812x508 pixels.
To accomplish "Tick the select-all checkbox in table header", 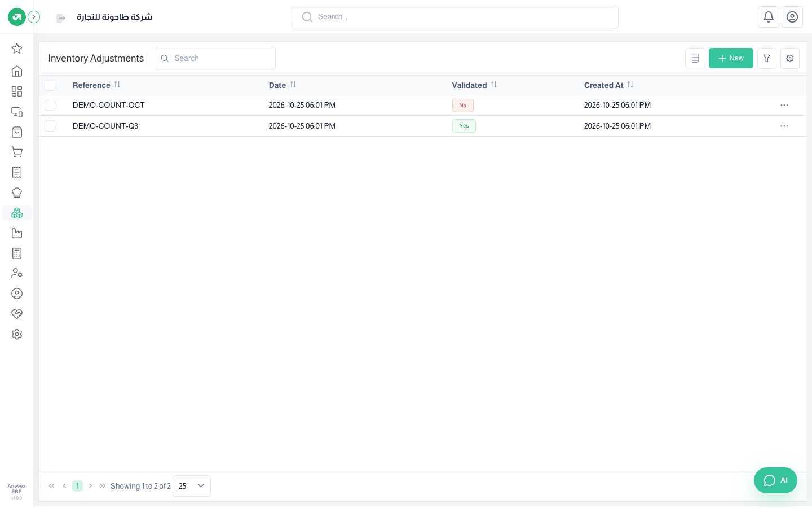I will click(50, 85).
